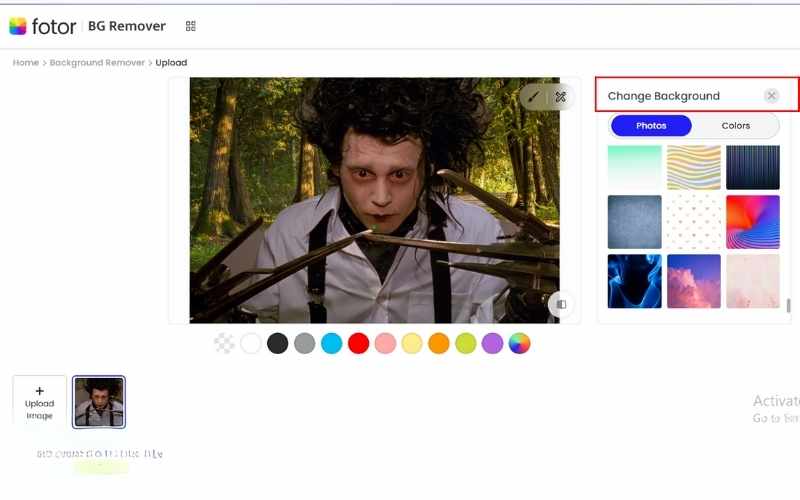Screen dimensions: 800x500
Task: Choose the pale pink marble background
Action: click(753, 281)
